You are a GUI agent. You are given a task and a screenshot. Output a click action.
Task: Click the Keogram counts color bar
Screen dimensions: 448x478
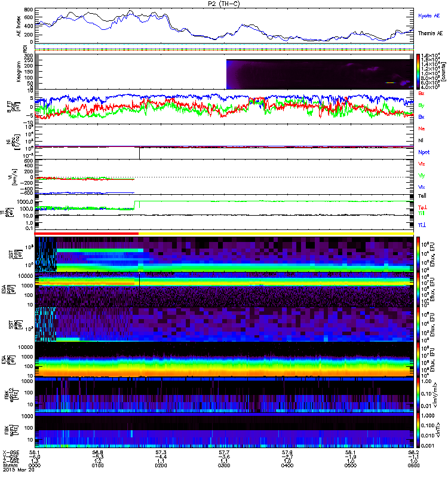pos(419,72)
